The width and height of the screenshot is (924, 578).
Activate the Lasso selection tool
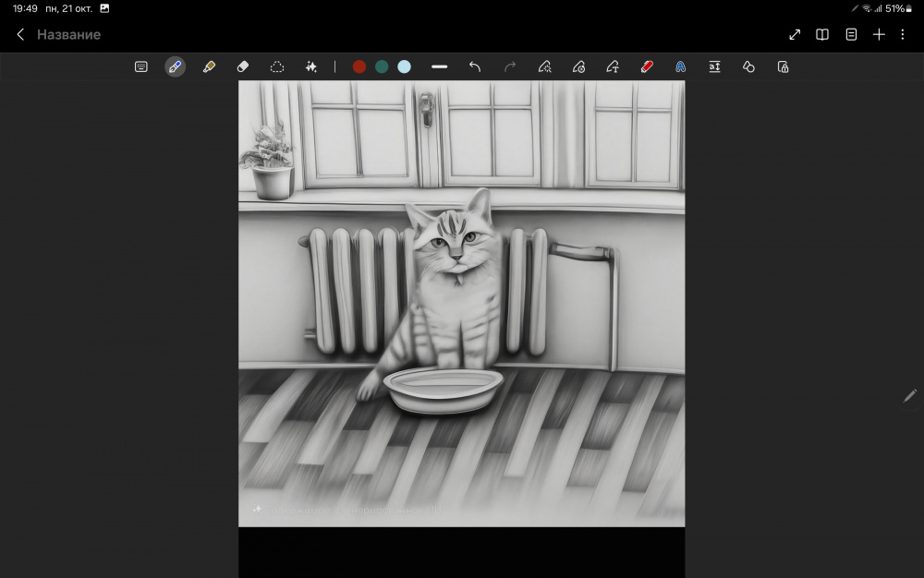click(x=276, y=66)
